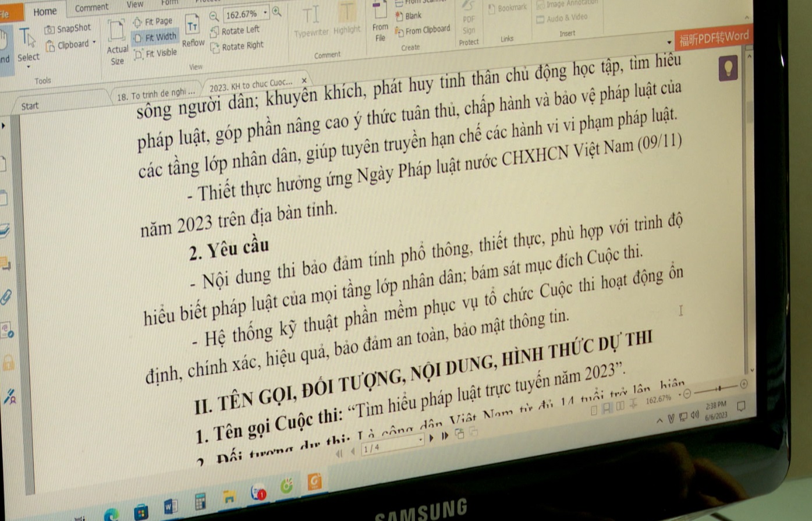Screen dimensions: 812x521
Task: Choose Fit Page view
Action: coord(154,22)
